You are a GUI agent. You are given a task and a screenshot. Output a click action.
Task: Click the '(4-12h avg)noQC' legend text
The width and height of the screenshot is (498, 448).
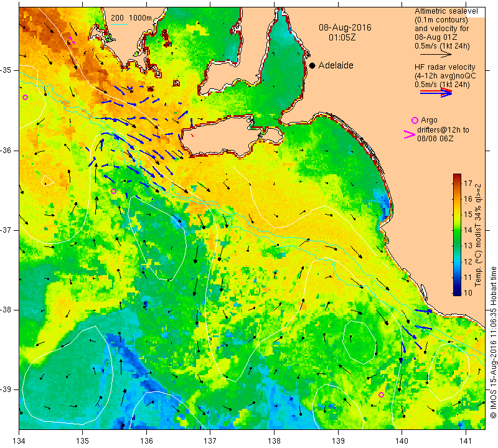tap(445, 76)
